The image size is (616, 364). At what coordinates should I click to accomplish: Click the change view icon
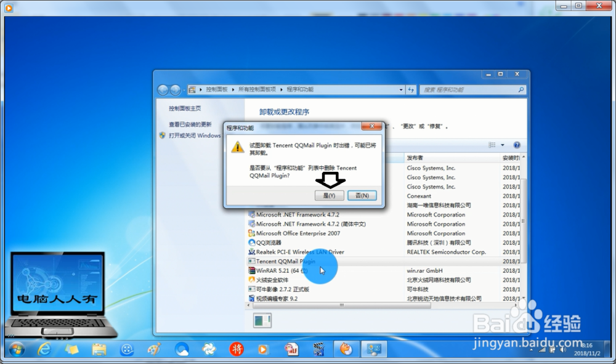(492, 145)
